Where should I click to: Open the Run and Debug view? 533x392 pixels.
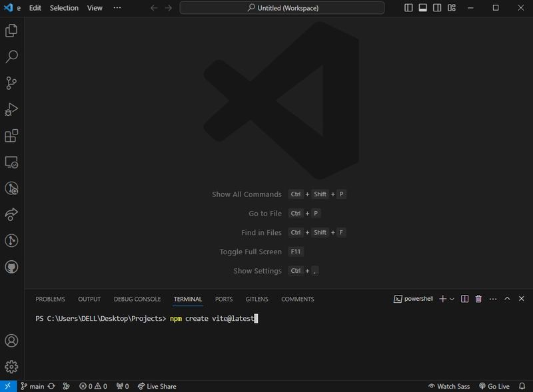11,109
